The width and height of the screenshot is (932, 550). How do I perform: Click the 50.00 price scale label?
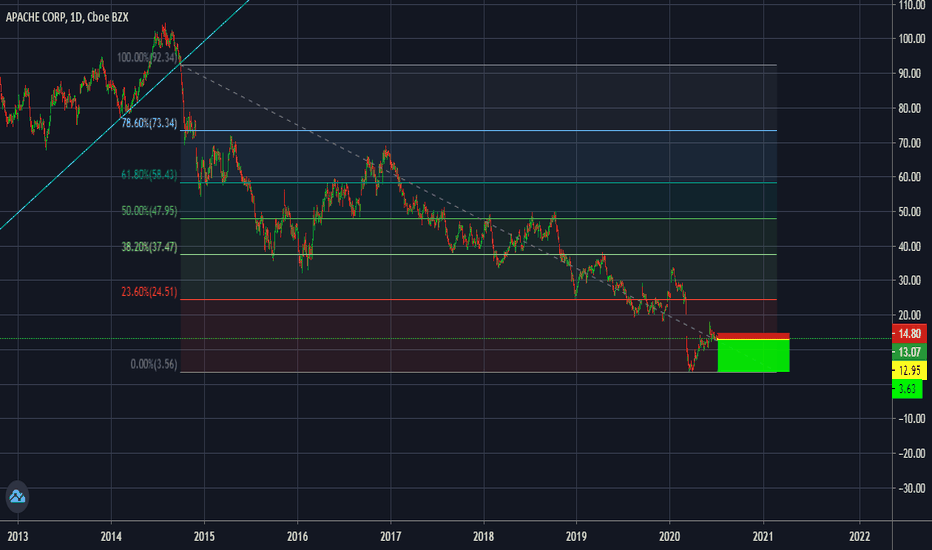point(912,212)
